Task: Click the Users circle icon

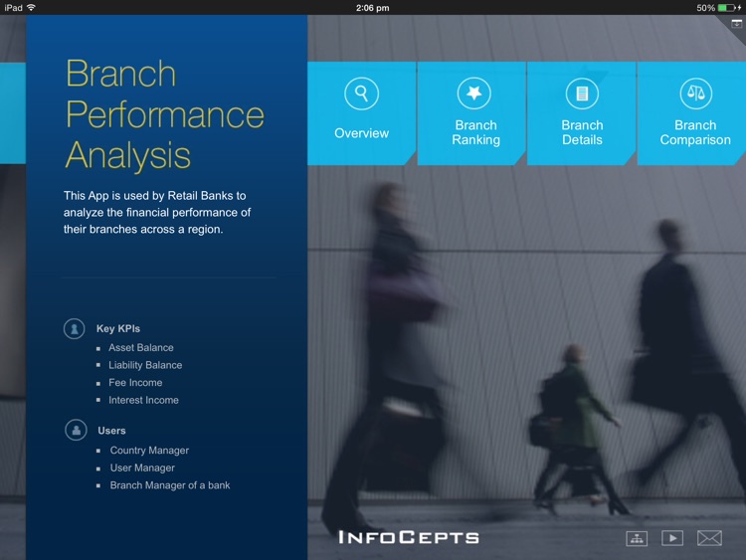Action: pyautogui.click(x=76, y=430)
